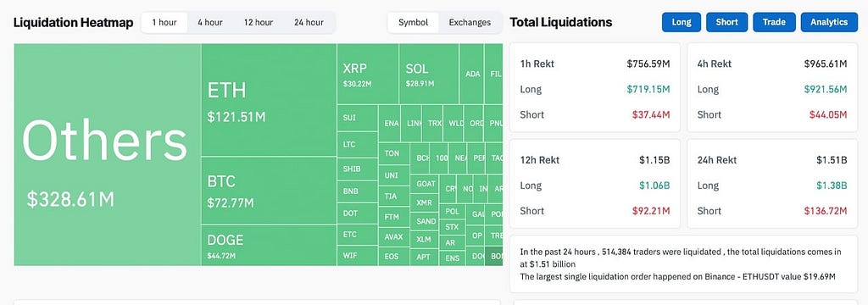Open the 24h Rekt stats card
The width and height of the screenshot is (868, 305).
(772, 184)
